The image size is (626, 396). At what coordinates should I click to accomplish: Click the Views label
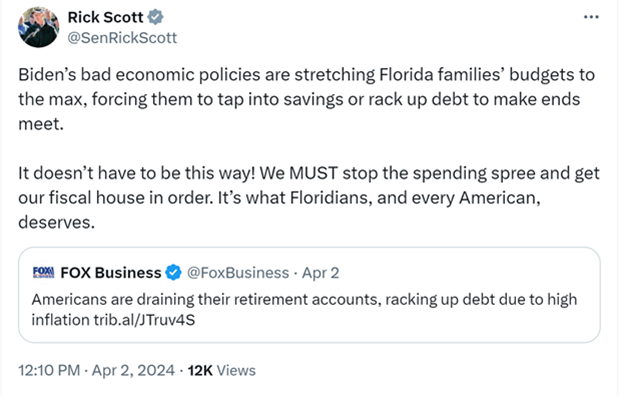[x=236, y=370]
